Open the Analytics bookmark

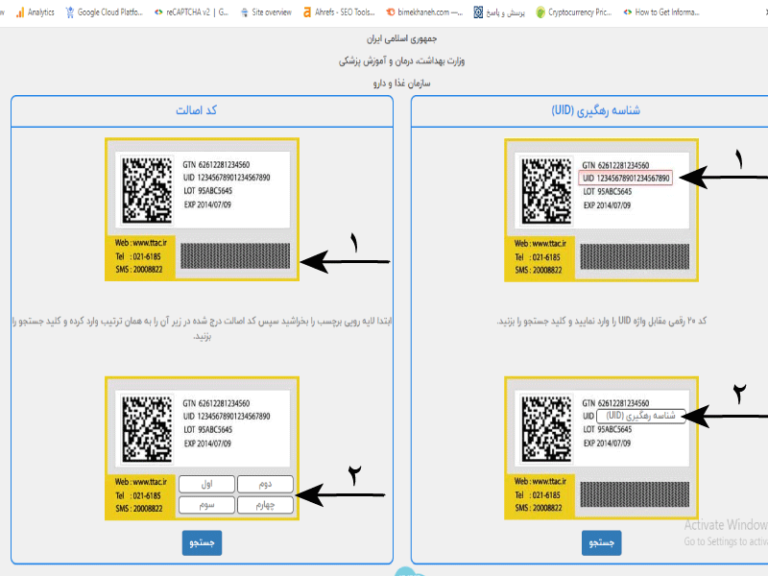35,12
